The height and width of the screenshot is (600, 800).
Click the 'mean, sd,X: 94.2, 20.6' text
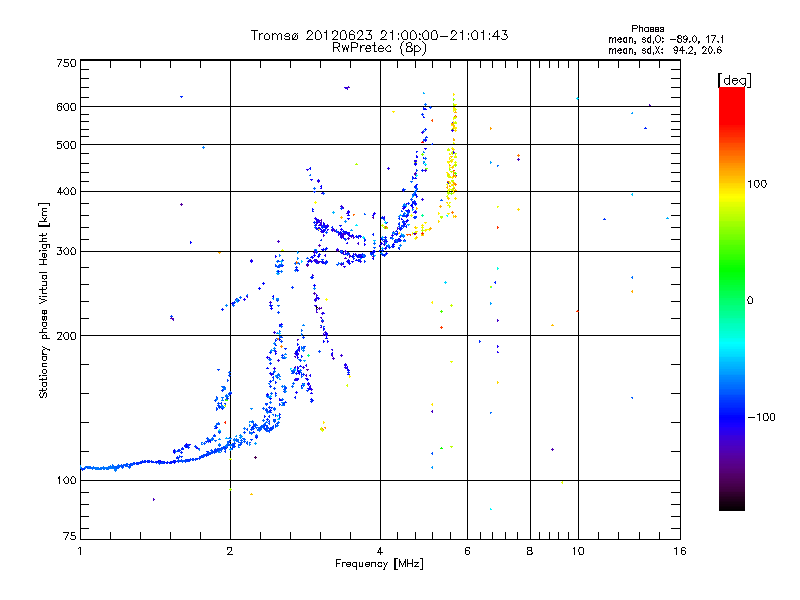665,50
